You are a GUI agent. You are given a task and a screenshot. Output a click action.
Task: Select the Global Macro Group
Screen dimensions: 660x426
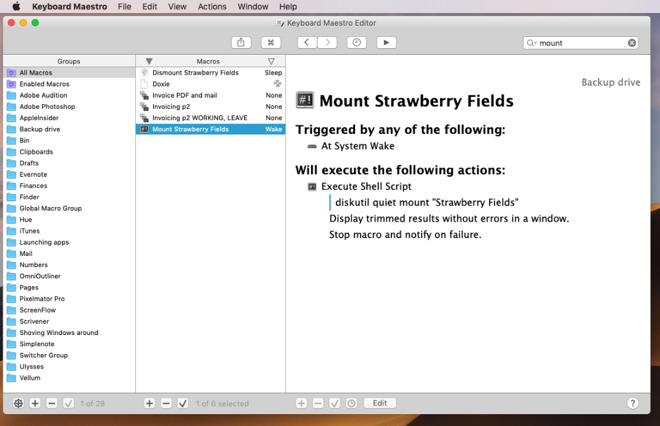pos(69,208)
